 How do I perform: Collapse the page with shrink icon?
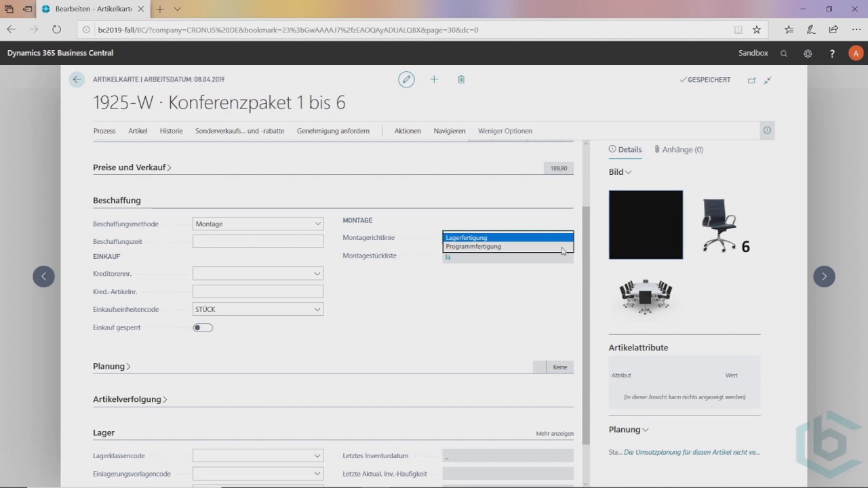(x=768, y=80)
